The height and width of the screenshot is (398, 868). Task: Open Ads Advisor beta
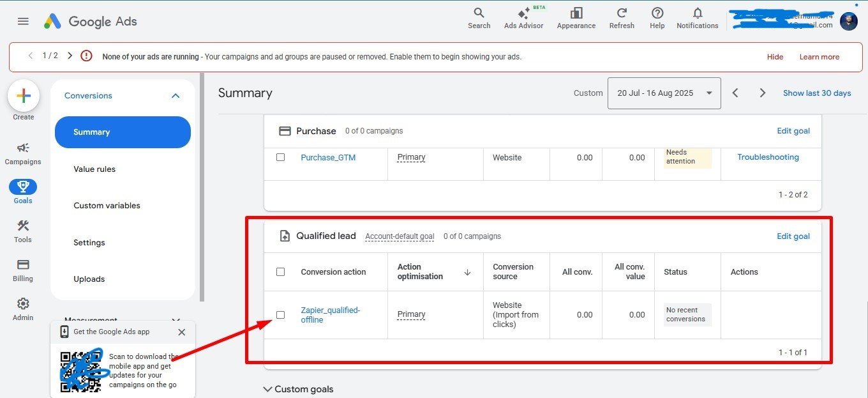pos(524,18)
